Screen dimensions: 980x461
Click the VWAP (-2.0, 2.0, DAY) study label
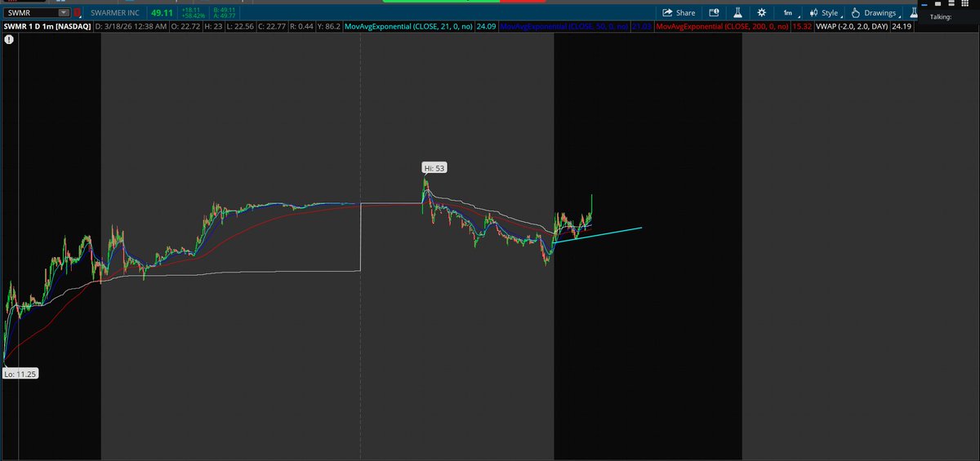(852, 27)
